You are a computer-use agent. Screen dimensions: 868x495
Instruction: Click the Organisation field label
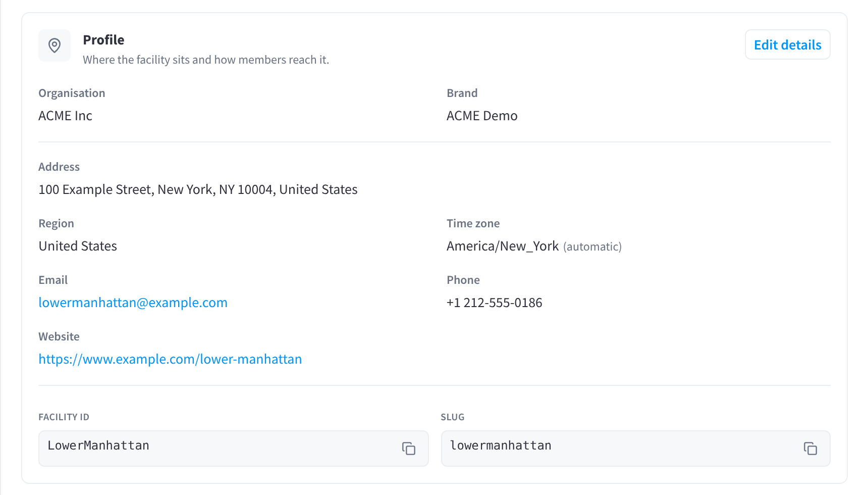tap(72, 93)
